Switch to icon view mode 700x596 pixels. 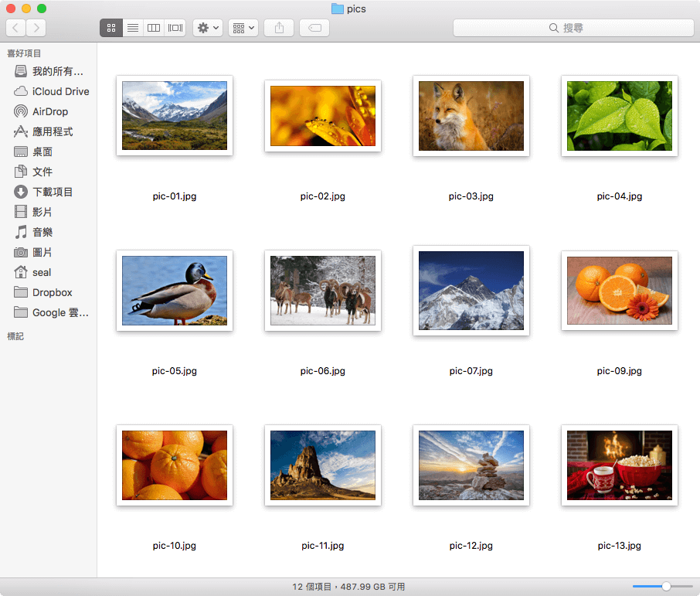point(110,28)
